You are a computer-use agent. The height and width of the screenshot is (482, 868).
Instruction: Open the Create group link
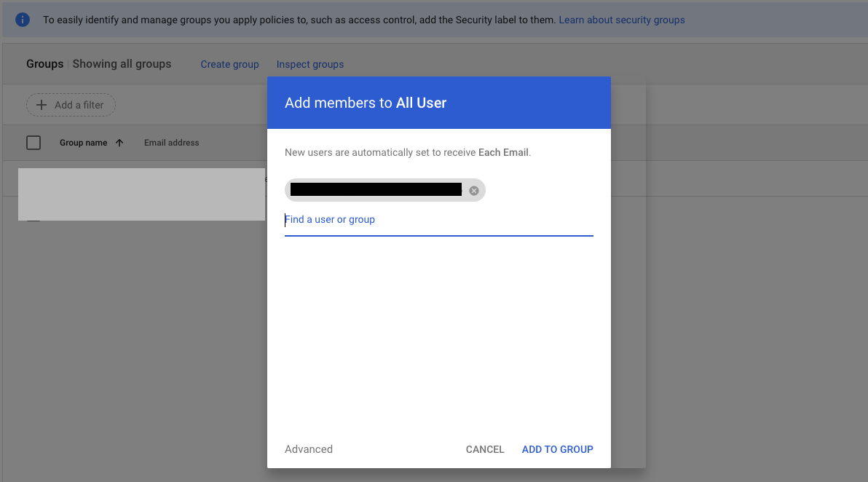coord(229,64)
